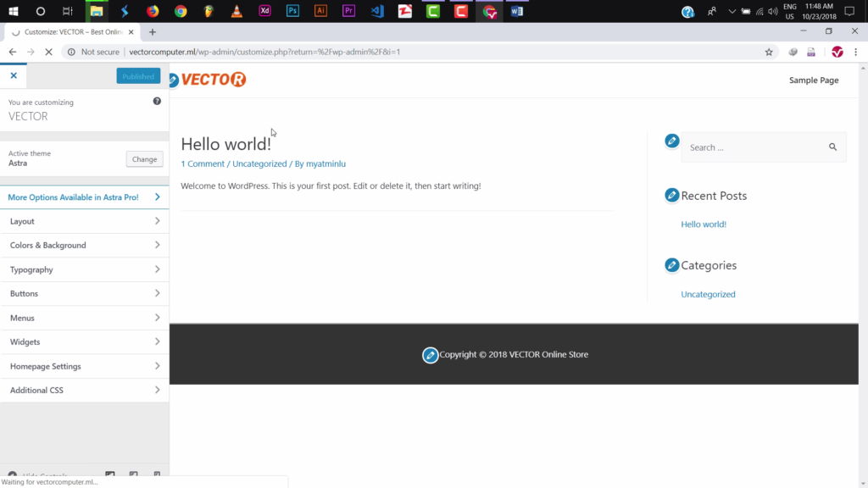Image resolution: width=868 pixels, height=488 pixels.
Task: Click the 1 Comment link
Action: [x=203, y=164]
